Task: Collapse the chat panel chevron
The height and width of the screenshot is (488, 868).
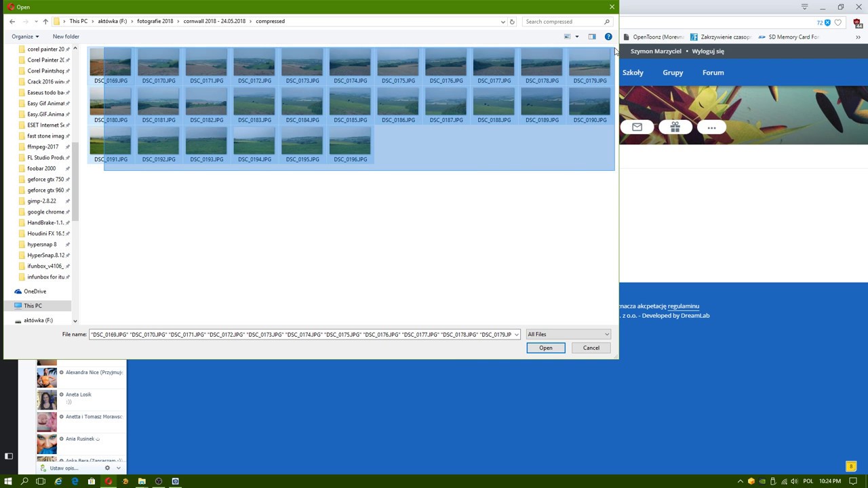Action: [x=118, y=468]
